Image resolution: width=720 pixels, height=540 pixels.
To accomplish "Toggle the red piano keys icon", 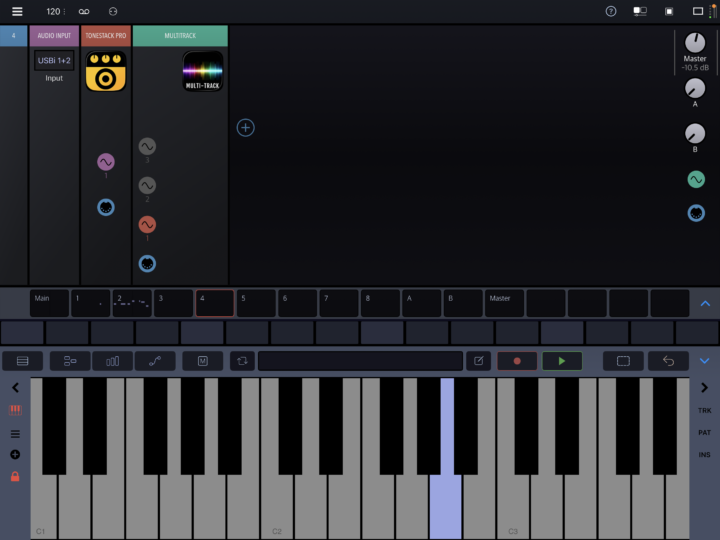I will tap(15, 410).
